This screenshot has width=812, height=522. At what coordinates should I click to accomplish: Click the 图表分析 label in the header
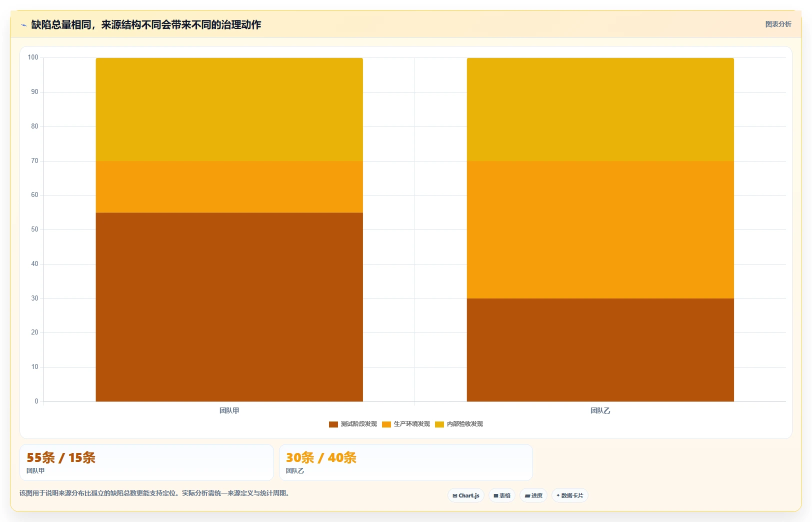tap(778, 24)
